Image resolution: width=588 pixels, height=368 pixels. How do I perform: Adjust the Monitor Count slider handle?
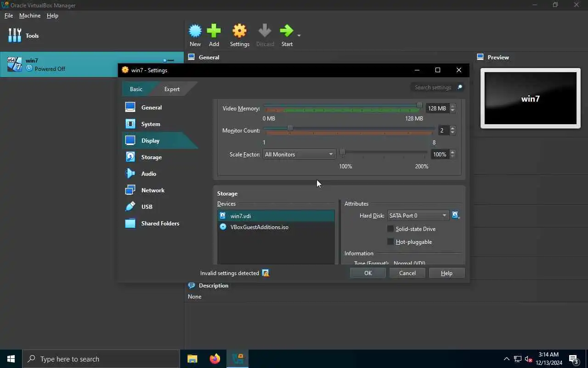290,127
